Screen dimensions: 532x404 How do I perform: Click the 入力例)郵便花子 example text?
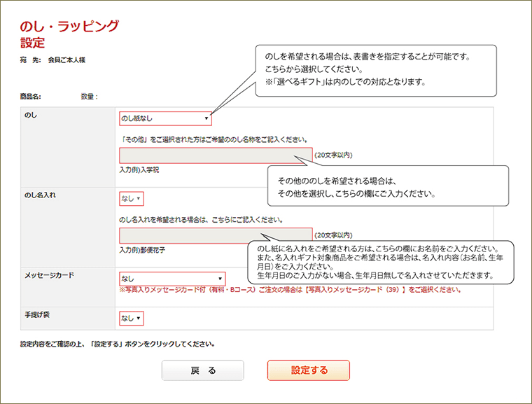[x=143, y=250]
